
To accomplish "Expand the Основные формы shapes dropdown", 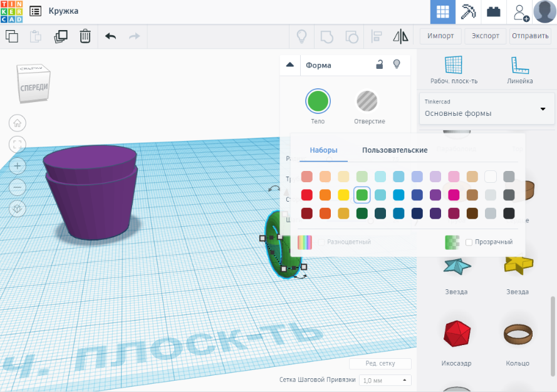I will pos(542,109).
